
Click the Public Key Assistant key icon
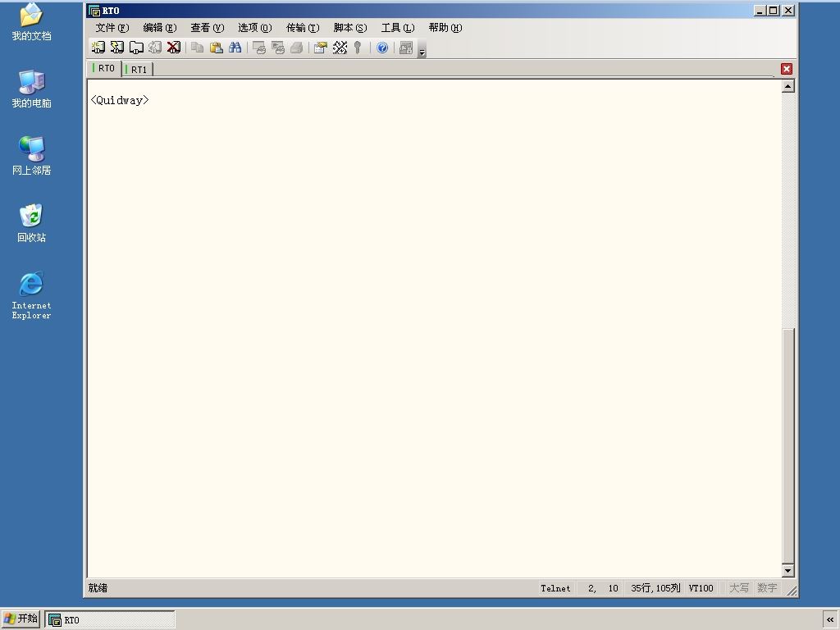(x=358, y=48)
